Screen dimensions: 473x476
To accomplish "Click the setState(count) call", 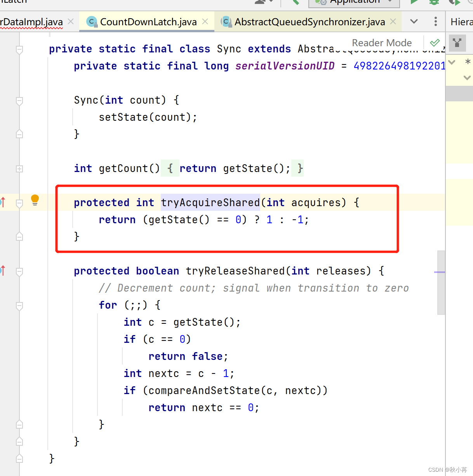I will tap(148, 117).
